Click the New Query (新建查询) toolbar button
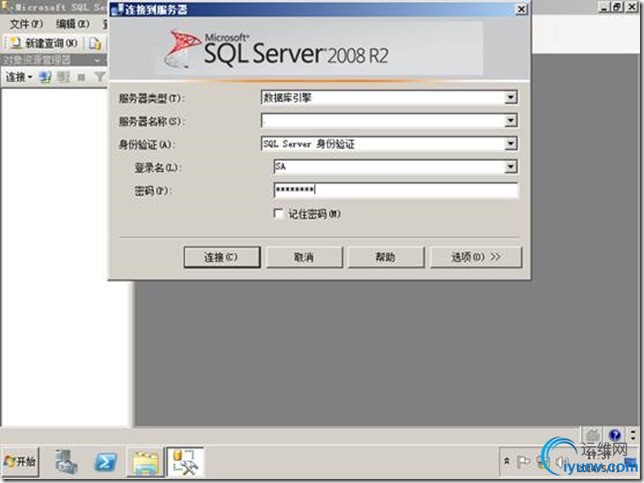This screenshot has width=644, height=483. point(44,43)
